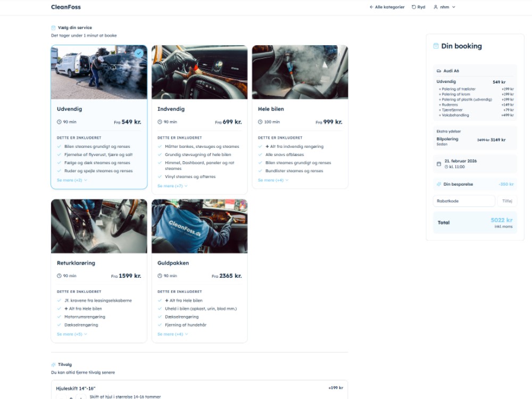The height and width of the screenshot is (399, 532).
Task: Click the back arrow icon beside Alle kategorier
Action: tap(371, 7)
